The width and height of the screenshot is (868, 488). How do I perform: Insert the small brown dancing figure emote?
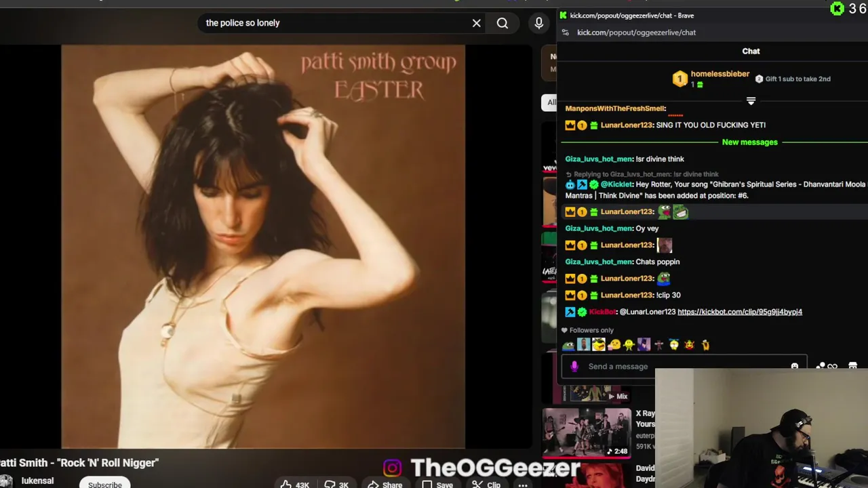tap(658, 345)
